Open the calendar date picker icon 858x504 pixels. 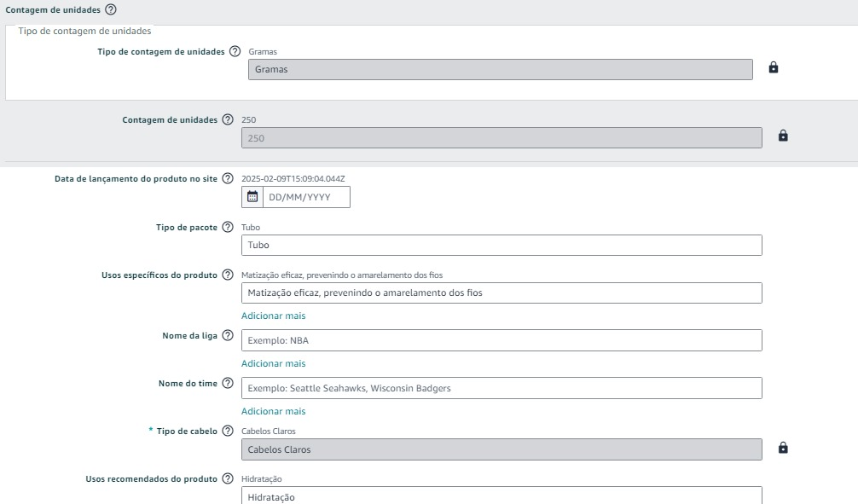click(x=251, y=196)
